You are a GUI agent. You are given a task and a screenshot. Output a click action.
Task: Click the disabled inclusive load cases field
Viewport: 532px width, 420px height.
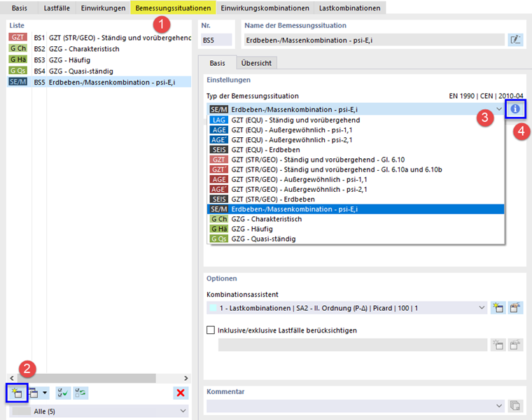click(353, 345)
